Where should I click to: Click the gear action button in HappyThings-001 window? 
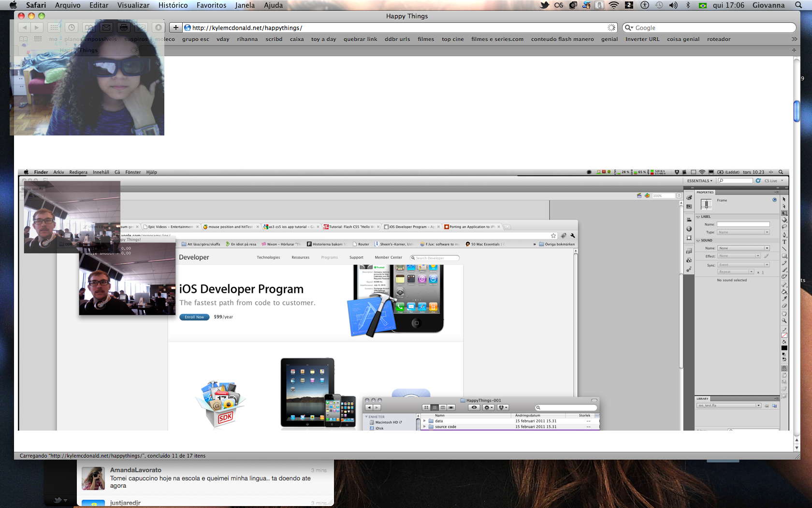tap(489, 407)
